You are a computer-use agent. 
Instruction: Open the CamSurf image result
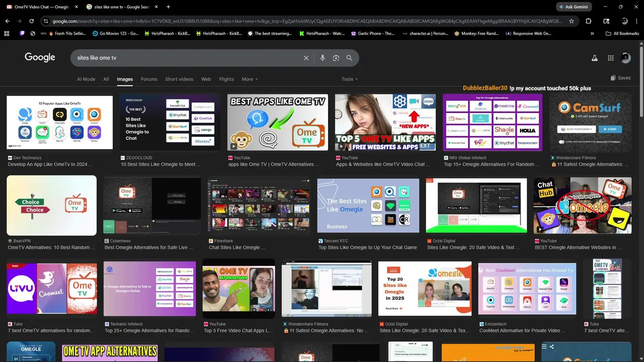click(x=590, y=122)
